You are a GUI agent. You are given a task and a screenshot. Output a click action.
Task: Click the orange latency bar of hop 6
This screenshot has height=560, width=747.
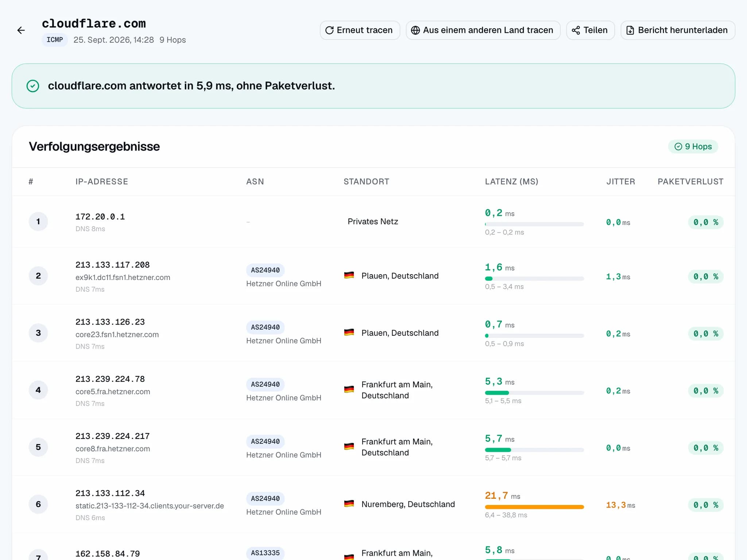point(534,507)
